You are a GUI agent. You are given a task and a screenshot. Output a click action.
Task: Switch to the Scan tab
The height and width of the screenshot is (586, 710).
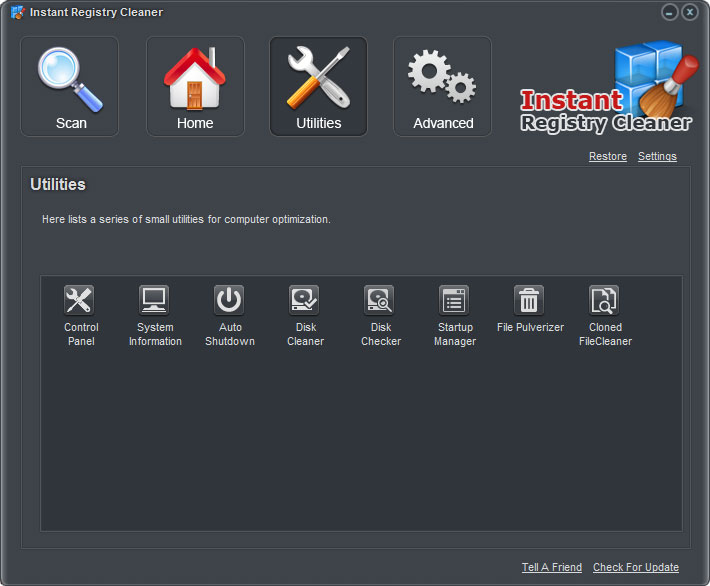(70, 86)
